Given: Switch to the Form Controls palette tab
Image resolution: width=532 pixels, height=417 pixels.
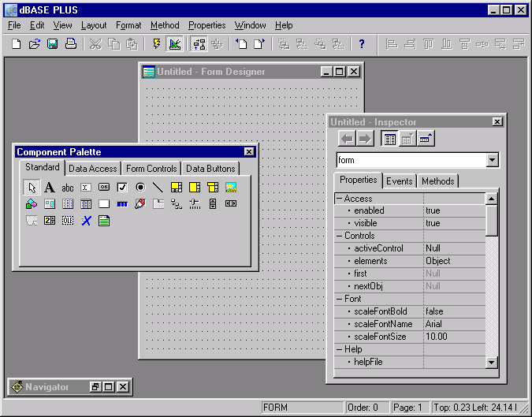Looking at the screenshot, I should pos(151,169).
